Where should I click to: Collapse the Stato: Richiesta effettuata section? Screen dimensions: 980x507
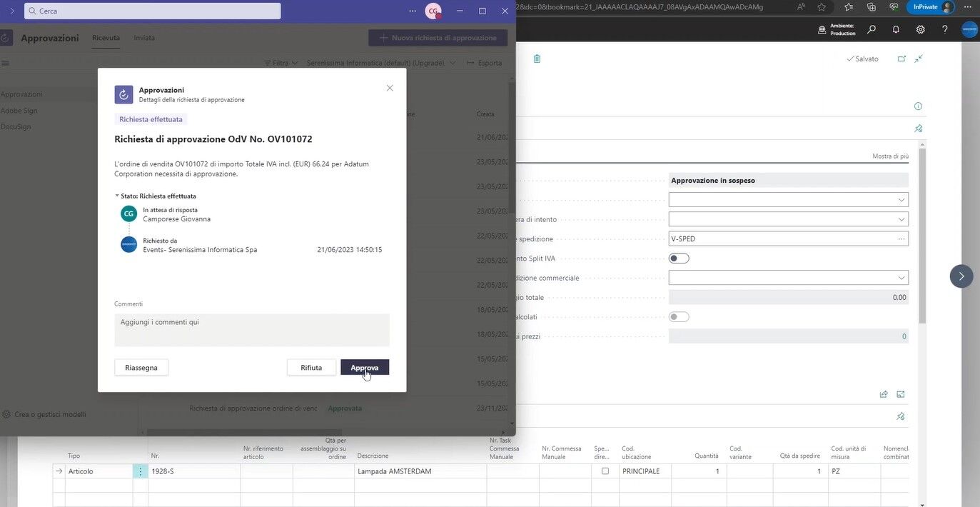(x=117, y=195)
